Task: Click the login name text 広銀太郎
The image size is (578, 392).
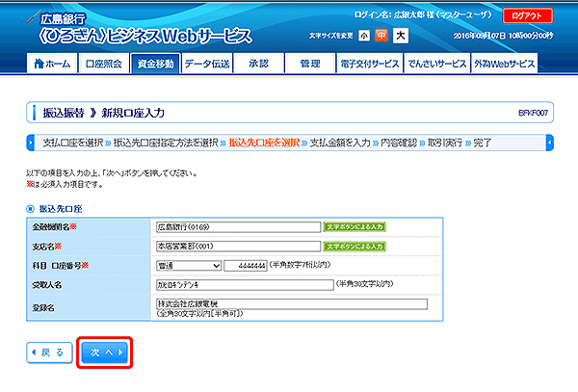Action: (409, 15)
